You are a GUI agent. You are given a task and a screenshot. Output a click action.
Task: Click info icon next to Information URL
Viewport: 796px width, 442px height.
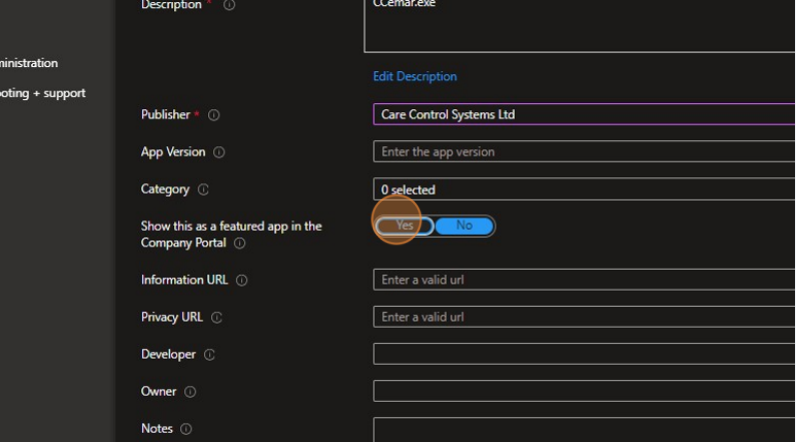pos(242,281)
